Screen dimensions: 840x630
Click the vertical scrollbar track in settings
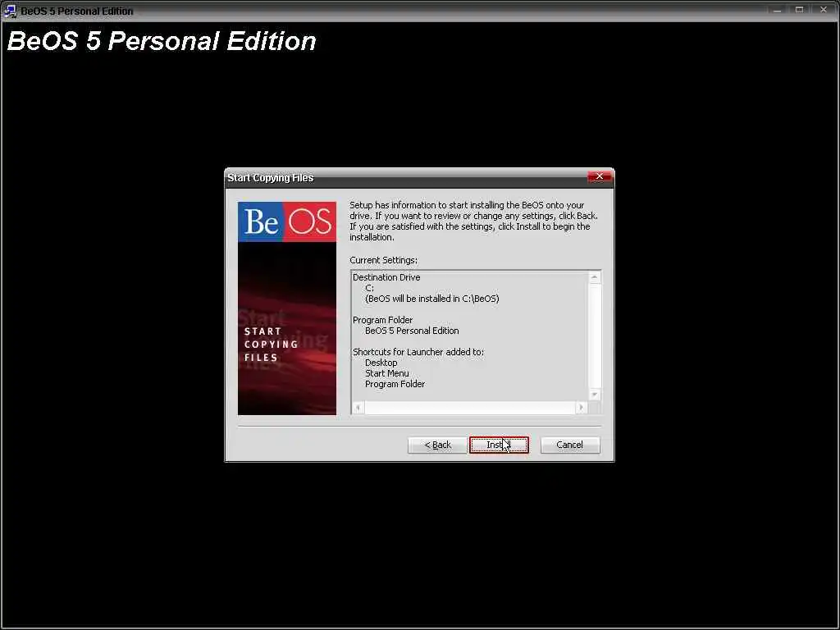pyautogui.click(x=595, y=336)
